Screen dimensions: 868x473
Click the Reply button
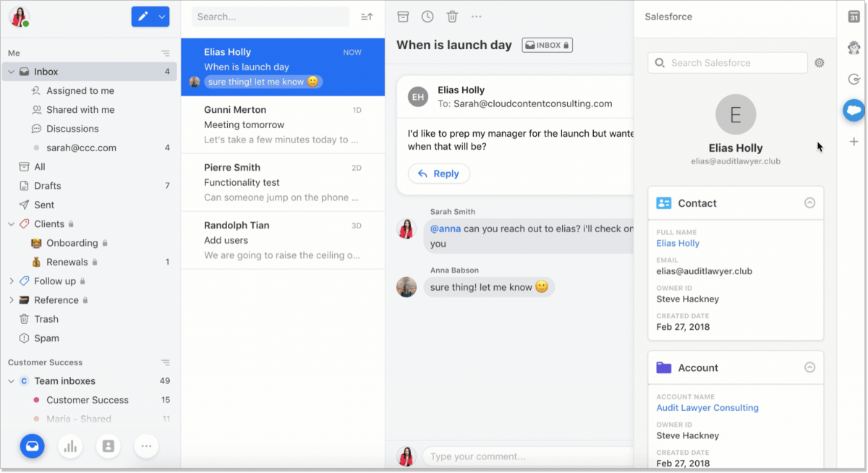pyautogui.click(x=438, y=174)
